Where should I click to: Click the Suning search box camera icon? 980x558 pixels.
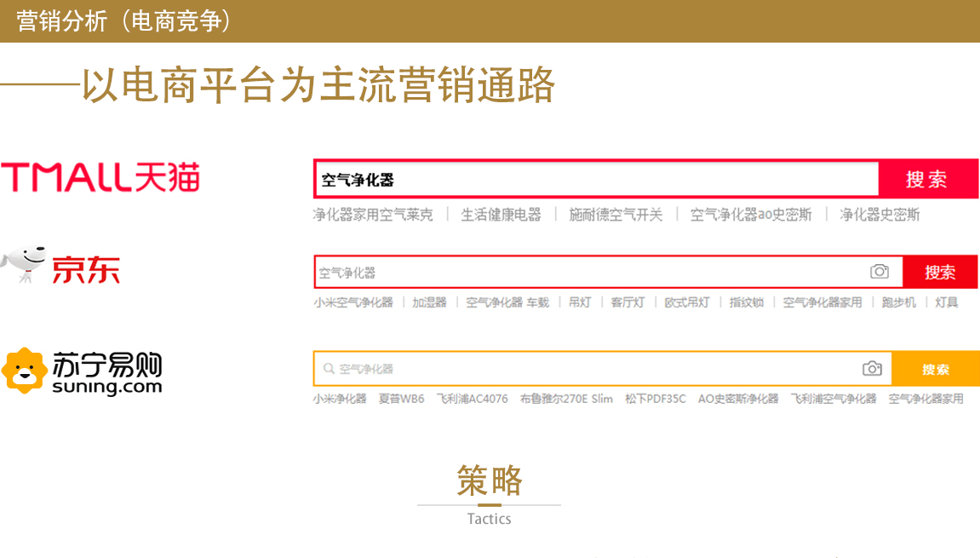(x=872, y=369)
